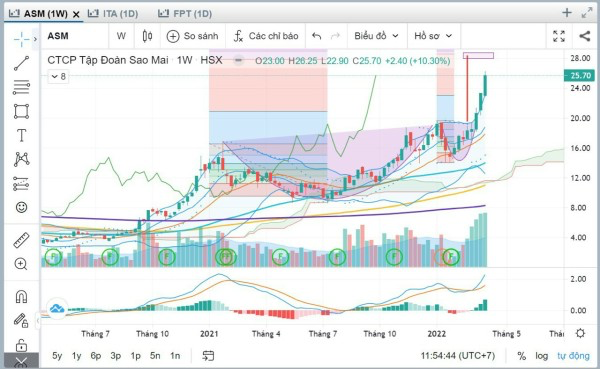Add a new chart tab
This screenshot has height=369, width=600.
click(567, 13)
